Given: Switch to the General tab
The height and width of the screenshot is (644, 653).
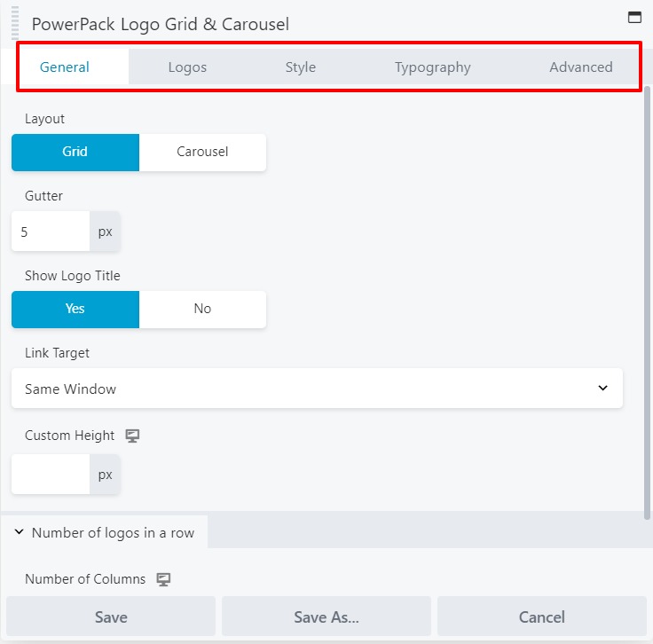Looking at the screenshot, I should tap(65, 67).
